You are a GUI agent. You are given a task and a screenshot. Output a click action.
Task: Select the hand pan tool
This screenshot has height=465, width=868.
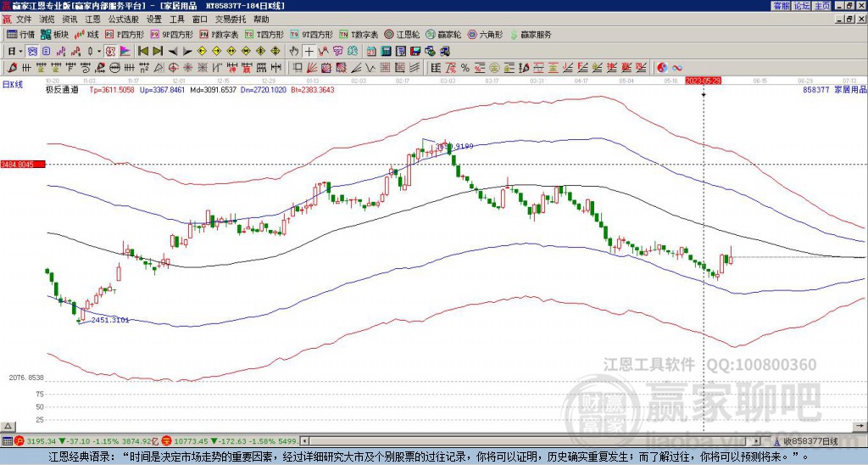[x=294, y=52]
